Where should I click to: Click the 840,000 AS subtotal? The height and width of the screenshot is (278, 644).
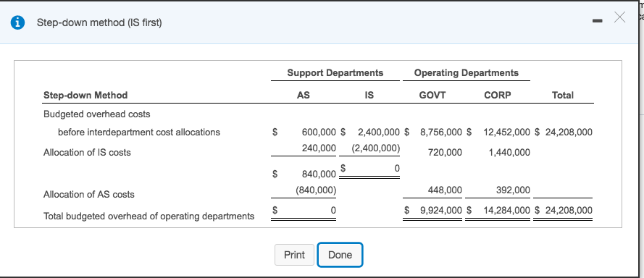tap(319, 174)
